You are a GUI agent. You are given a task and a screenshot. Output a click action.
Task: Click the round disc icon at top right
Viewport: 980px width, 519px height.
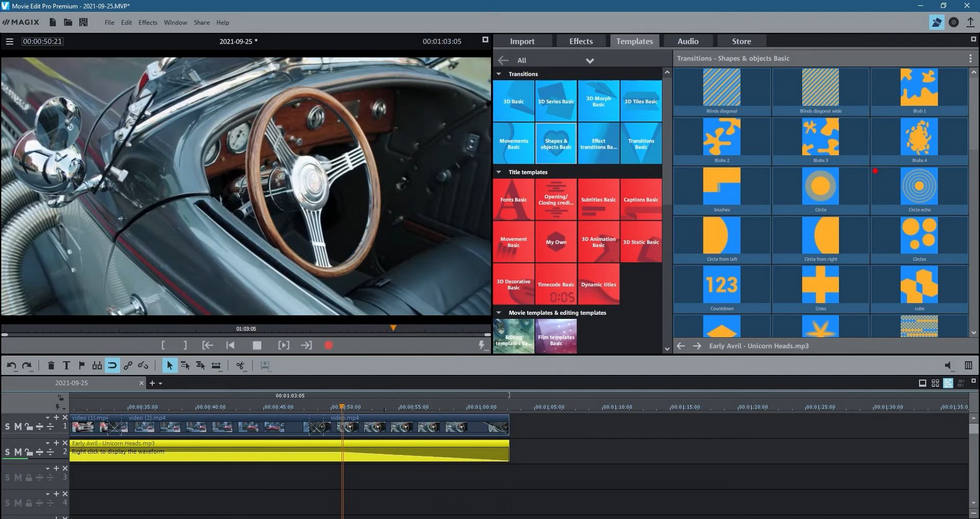[x=953, y=23]
